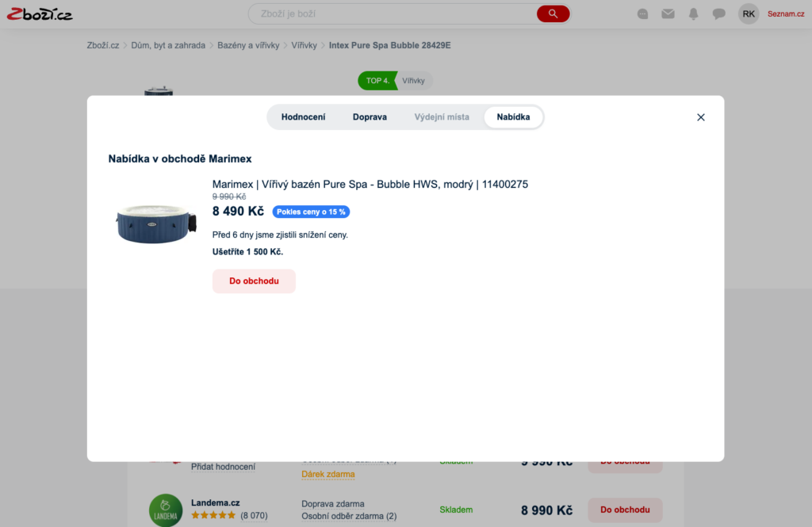Click the Ušetříte 1 500 Kč text

pyautogui.click(x=247, y=251)
